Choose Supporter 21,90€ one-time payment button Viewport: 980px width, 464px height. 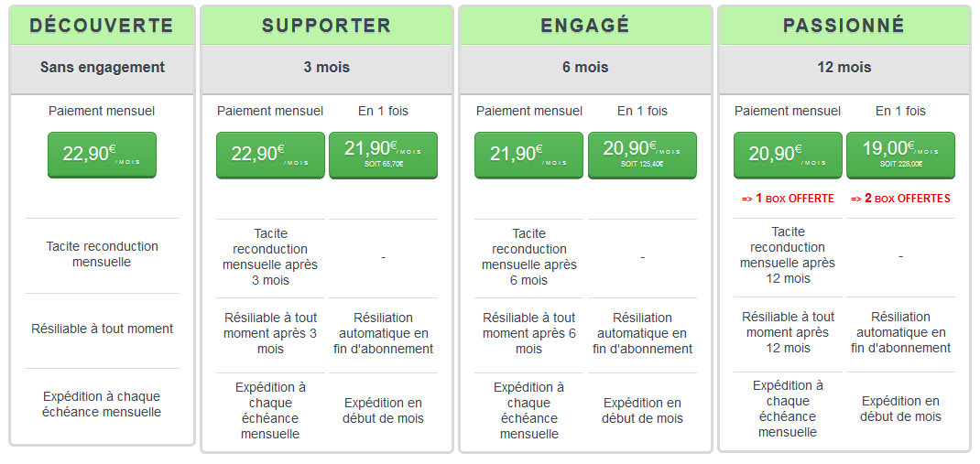383,155
